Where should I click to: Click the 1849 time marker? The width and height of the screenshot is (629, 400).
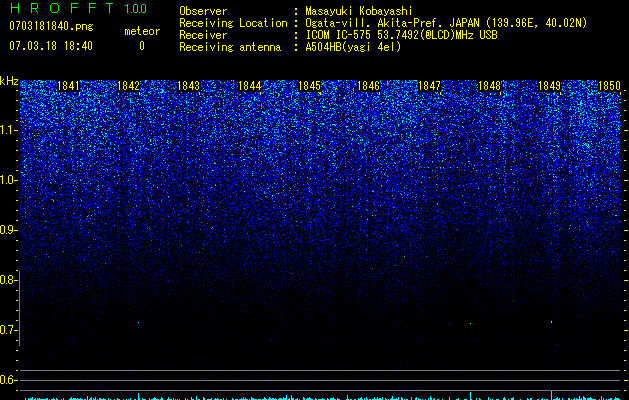pos(549,86)
